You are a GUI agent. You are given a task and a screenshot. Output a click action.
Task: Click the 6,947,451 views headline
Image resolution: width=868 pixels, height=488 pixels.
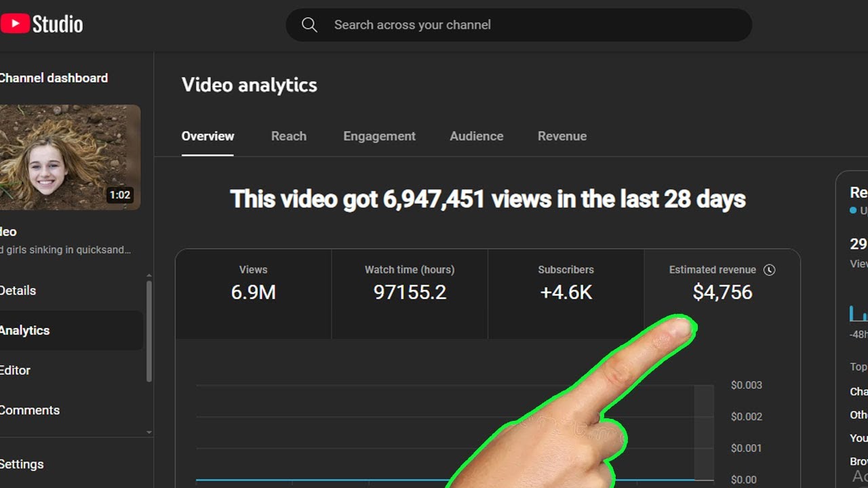[x=488, y=199]
